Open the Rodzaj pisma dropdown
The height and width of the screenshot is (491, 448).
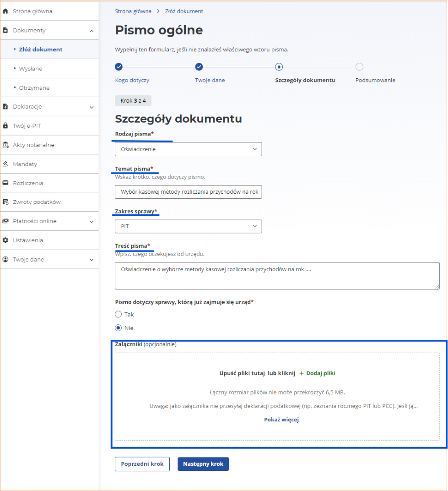188,149
